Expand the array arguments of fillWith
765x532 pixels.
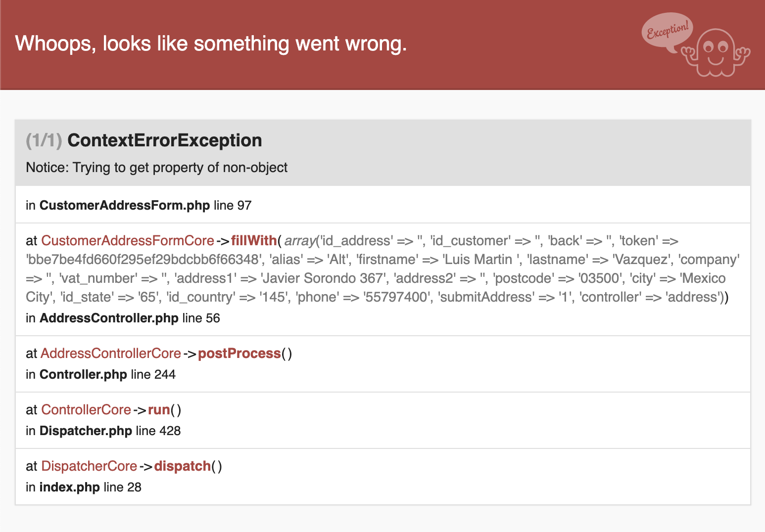300,241
